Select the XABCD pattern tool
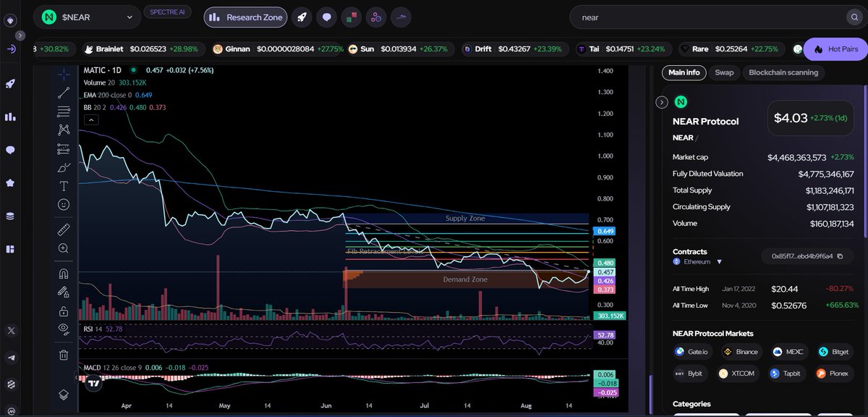 coord(64,130)
